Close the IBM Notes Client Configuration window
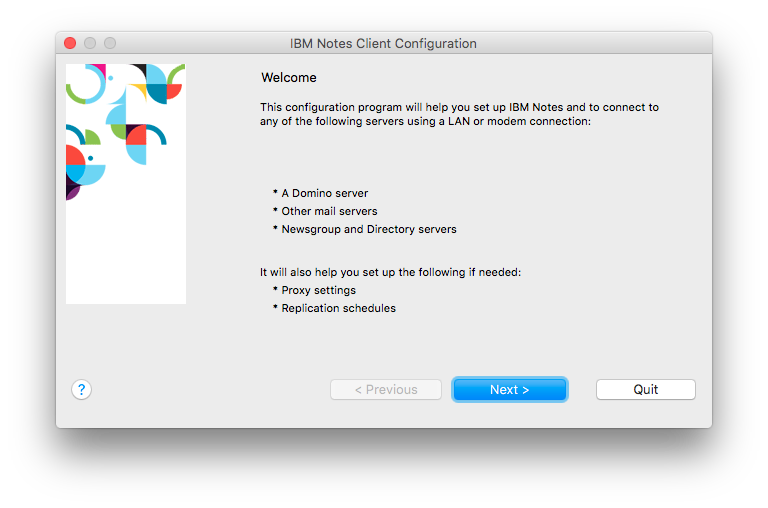The image size is (768, 508). (x=70, y=43)
